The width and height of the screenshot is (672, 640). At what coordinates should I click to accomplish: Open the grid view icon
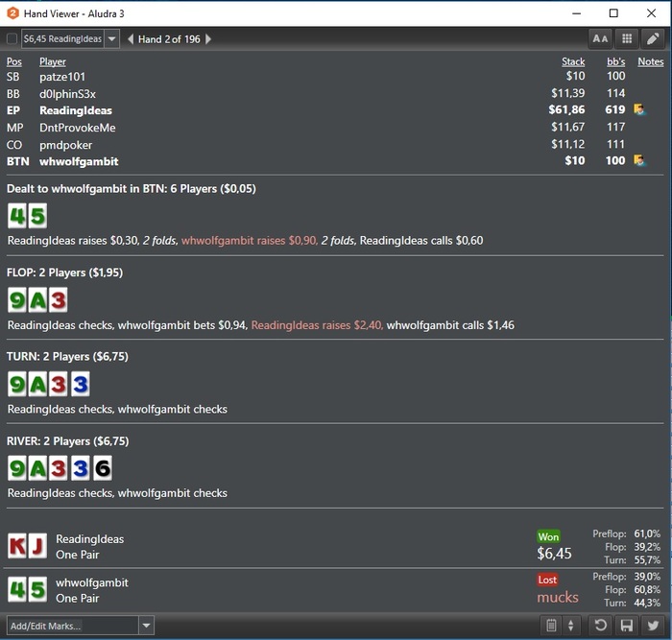click(x=627, y=39)
